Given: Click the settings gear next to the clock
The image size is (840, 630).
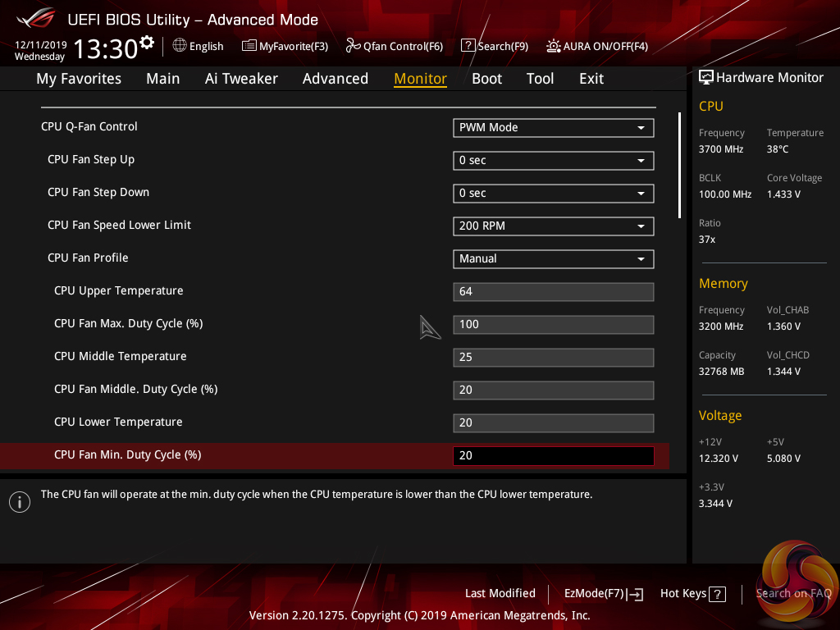Looking at the screenshot, I should point(146,43).
